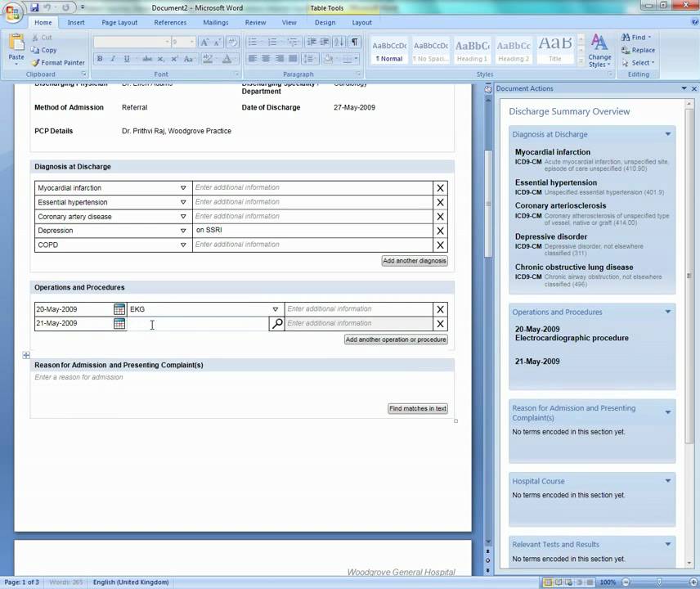
Task: Open the Find tool
Action: coord(636,37)
